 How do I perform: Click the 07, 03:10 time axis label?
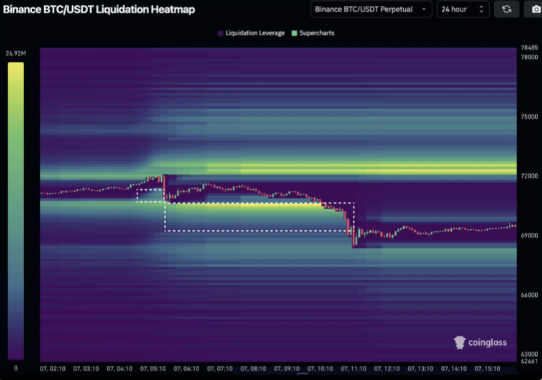click(86, 369)
